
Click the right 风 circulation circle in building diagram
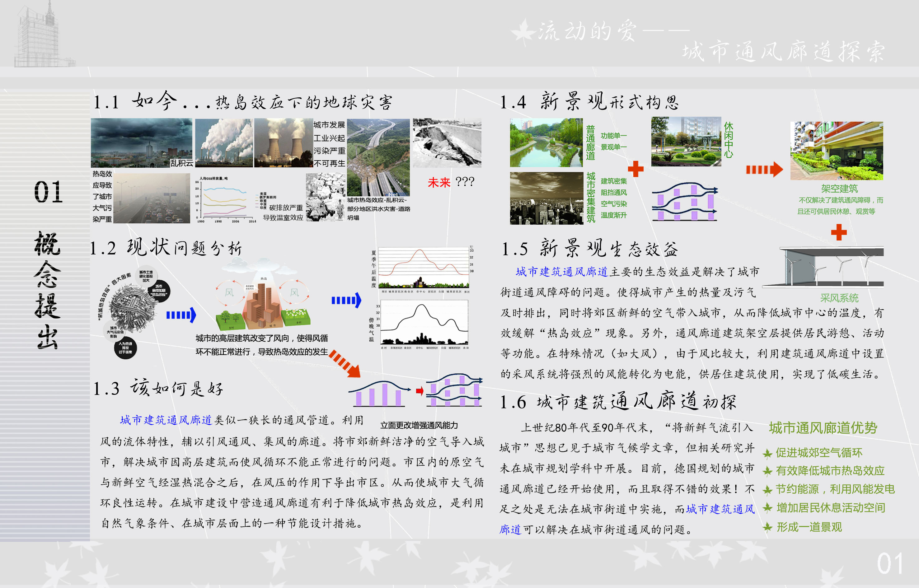[x=294, y=292]
